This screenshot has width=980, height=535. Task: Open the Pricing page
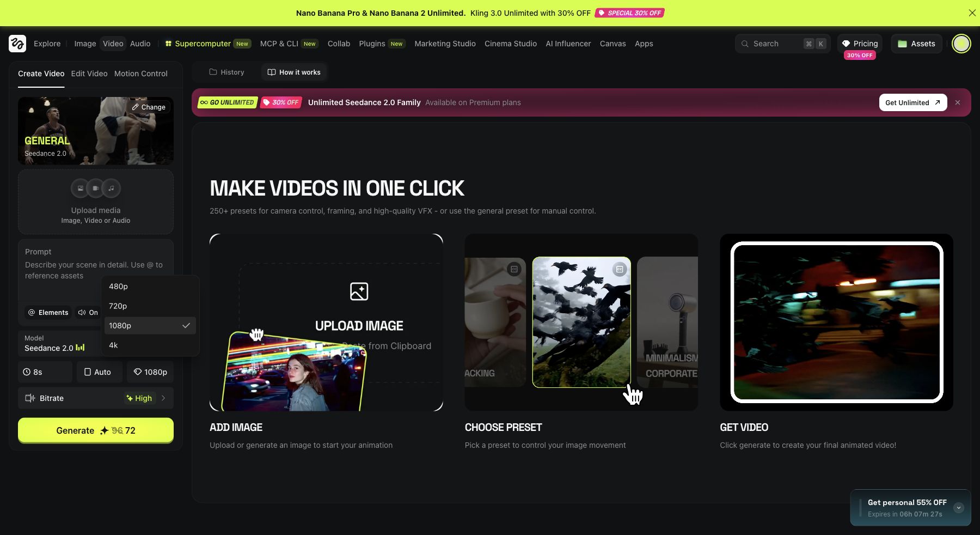pyautogui.click(x=860, y=44)
